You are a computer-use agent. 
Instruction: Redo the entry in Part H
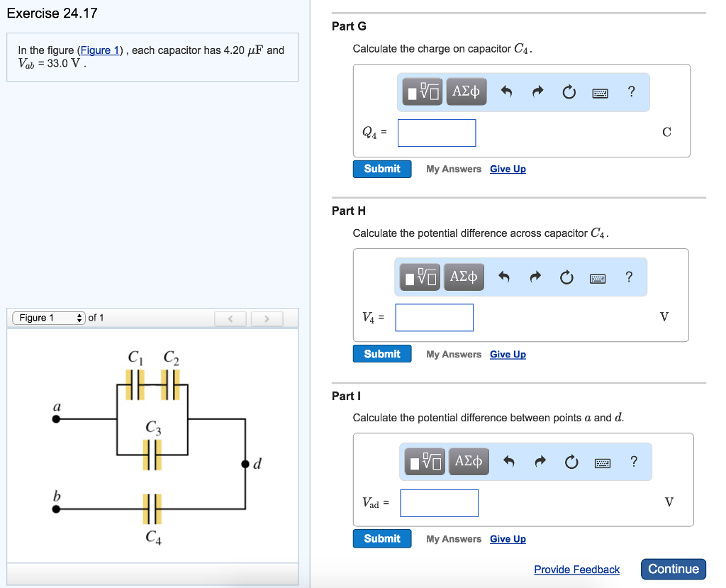(x=535, y=277)
